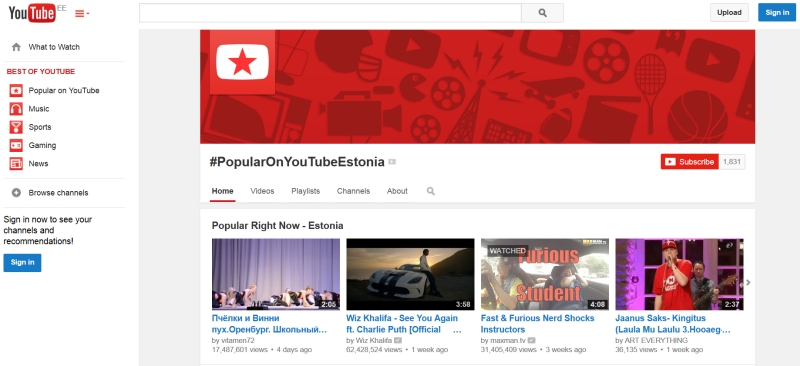Viewport: 800px width, 366px height.
Task: Open the News sidebar icon
Action: [16, 164]
